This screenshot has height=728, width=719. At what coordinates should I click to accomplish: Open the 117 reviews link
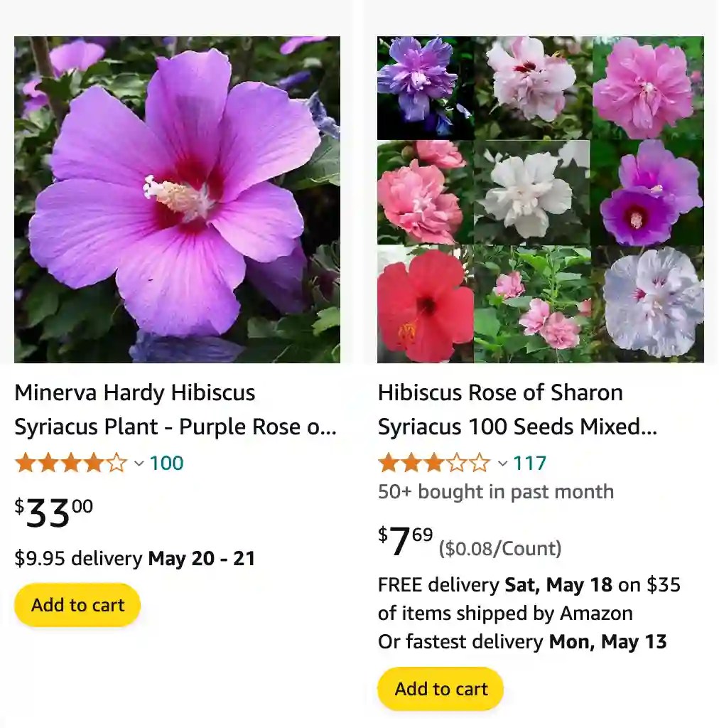[529, 462]
